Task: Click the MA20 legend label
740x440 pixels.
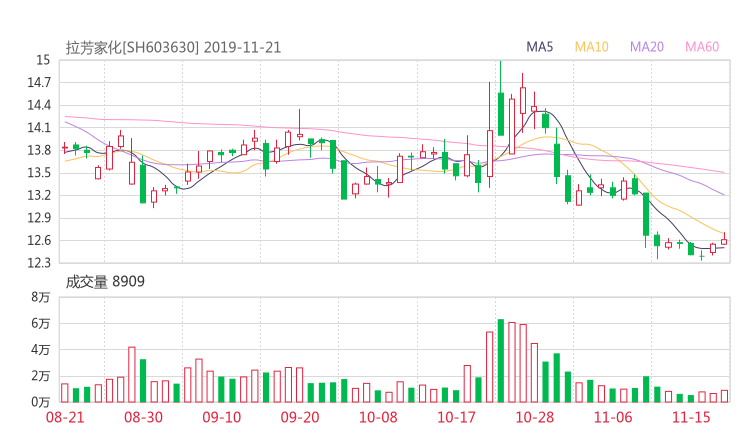Action: click(x=647, y=47)
